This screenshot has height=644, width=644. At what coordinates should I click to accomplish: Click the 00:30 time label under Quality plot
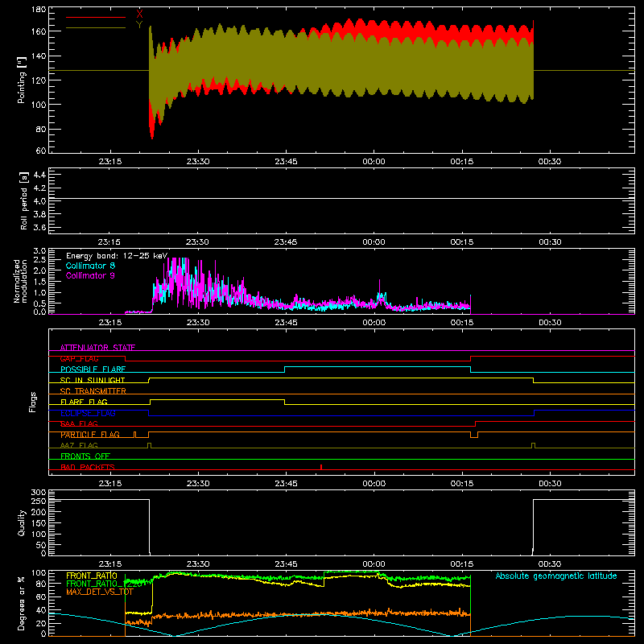[x=550, y=564]
